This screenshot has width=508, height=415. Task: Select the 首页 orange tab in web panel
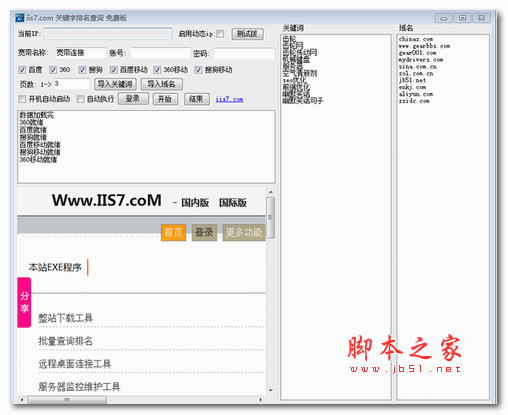173,232
